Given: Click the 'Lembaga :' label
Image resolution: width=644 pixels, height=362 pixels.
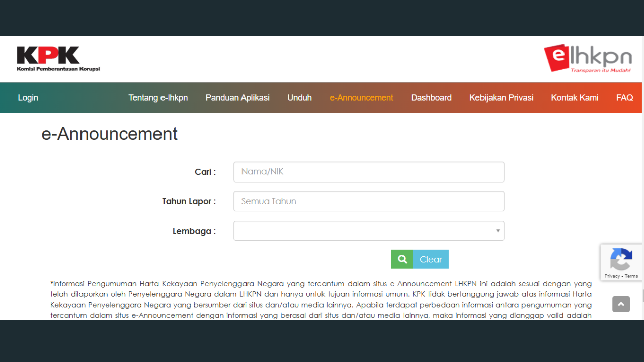Looking at the screenshot, I should [x=194, y=231].
